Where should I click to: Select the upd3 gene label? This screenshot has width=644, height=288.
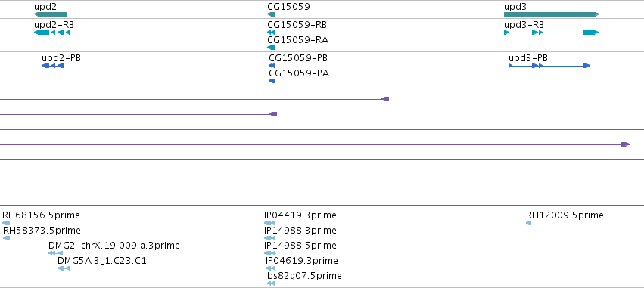[x=515, y=7]
